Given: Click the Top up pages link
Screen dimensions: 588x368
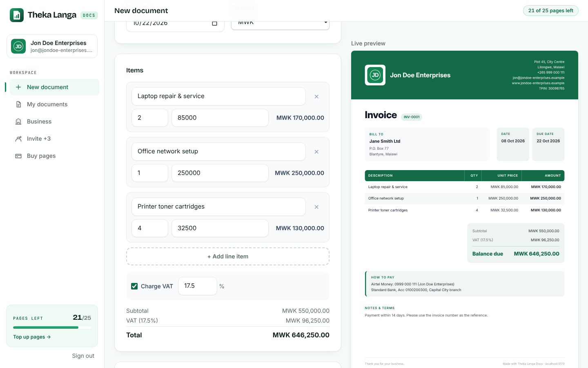Looking at the screenshot, I should point(32,337).
